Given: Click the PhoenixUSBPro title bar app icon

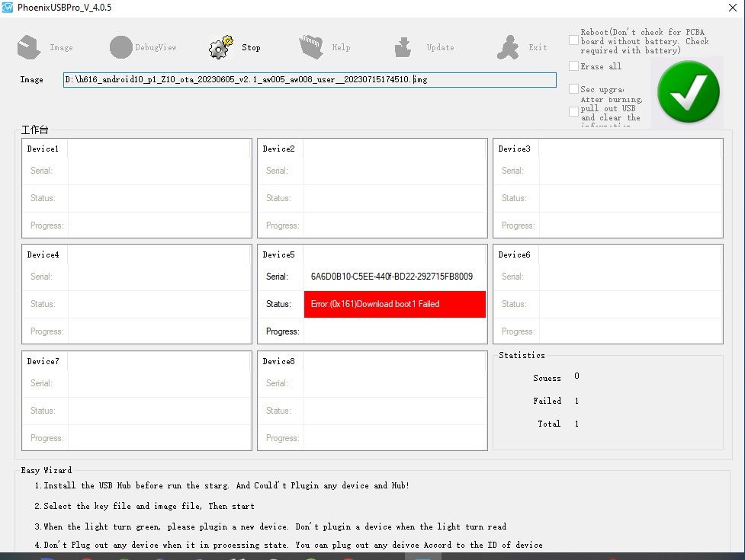Looking at the screenshot, I should [8, 8].
